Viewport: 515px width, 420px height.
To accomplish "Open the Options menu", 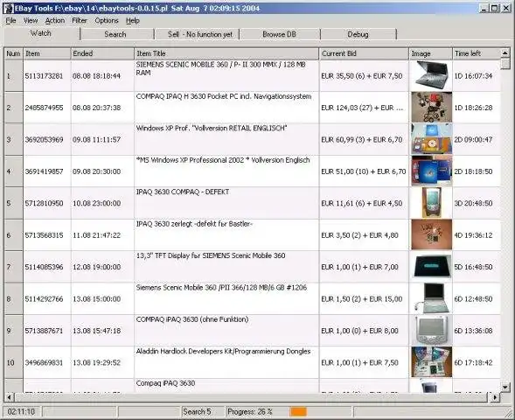I will (x=107, y=21).
